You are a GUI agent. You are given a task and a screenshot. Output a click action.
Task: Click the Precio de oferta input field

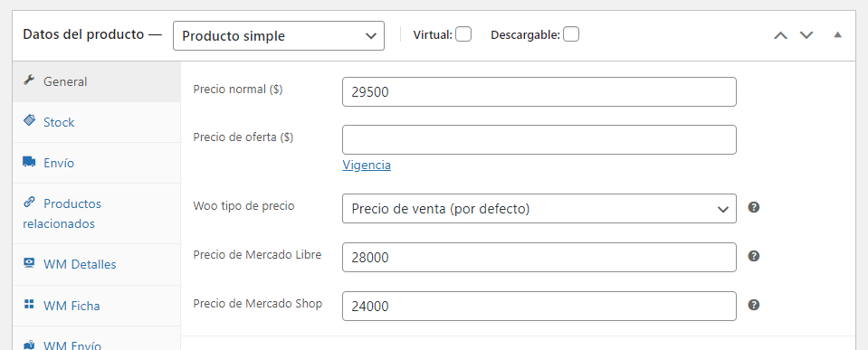539,140
